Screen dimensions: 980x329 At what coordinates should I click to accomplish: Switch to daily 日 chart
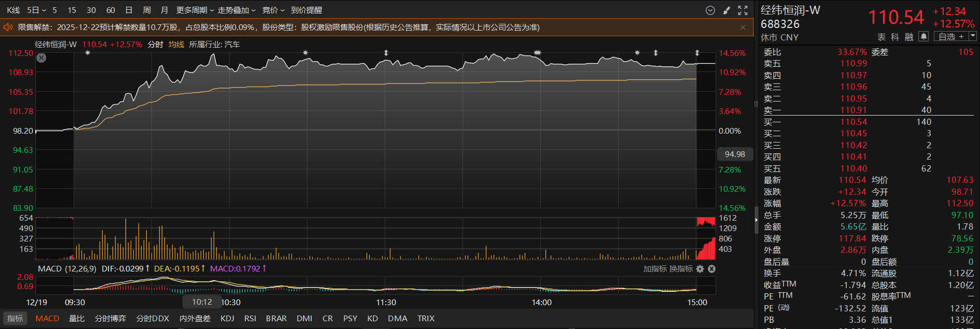tap(129, 10)
